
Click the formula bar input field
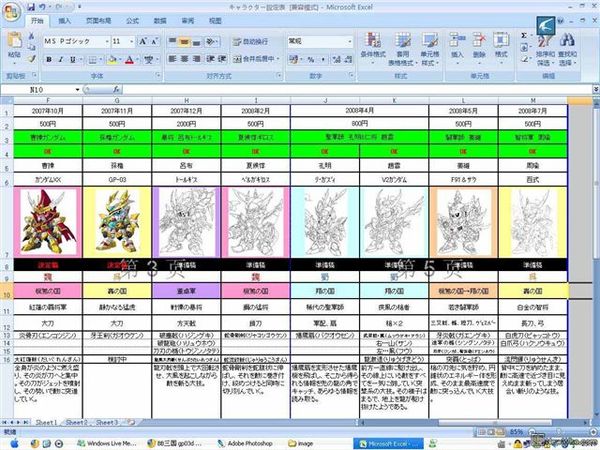(358, 90)
